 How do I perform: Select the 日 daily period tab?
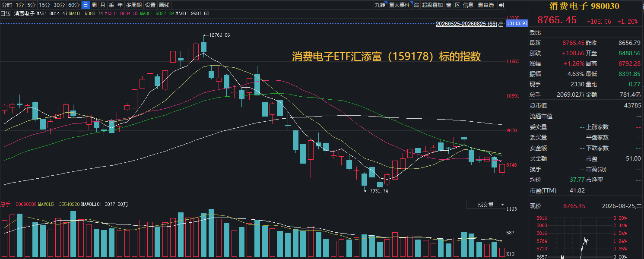pos(86,5)
